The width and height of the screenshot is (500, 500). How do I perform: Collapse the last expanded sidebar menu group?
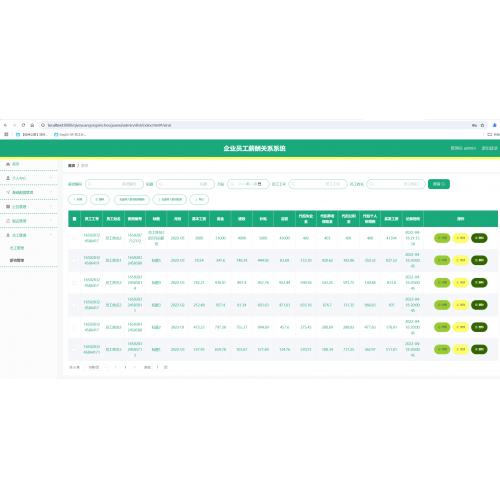click(51, 235)
